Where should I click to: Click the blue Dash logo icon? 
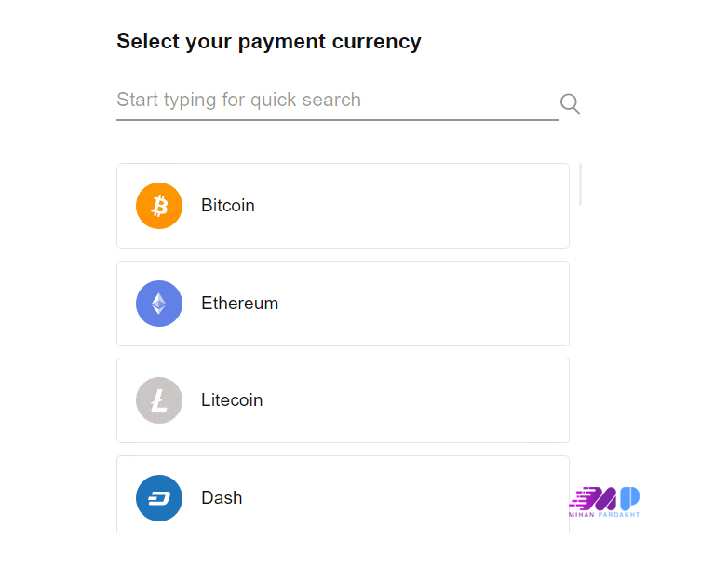(159, 498)
